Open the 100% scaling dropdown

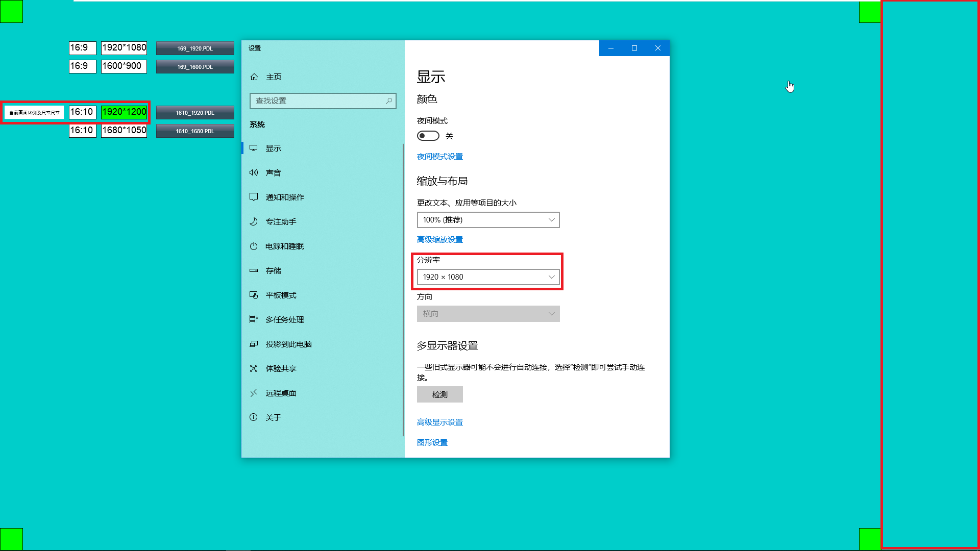488,220
